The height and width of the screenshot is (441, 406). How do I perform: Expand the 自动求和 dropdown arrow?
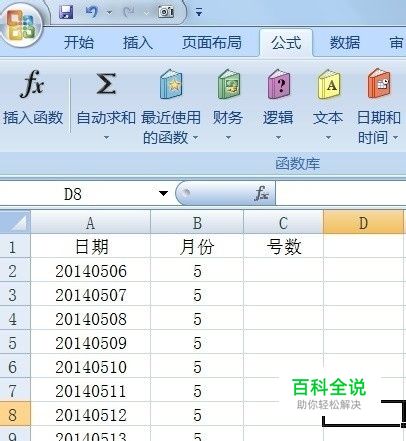point(106,137)
